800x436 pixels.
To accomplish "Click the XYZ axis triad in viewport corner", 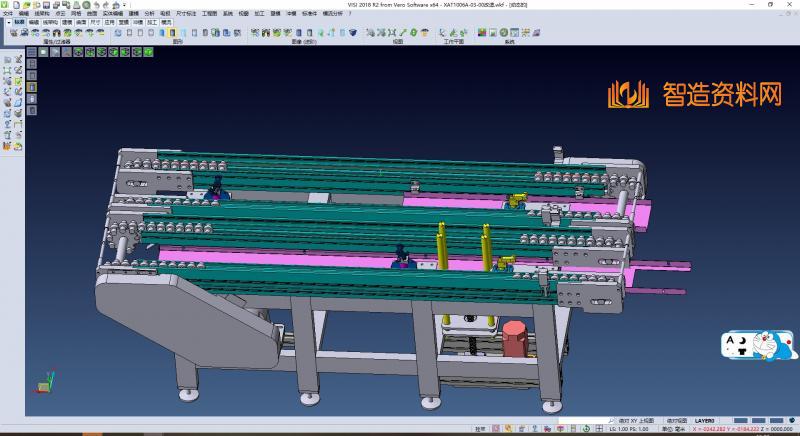I will point(42,381).
